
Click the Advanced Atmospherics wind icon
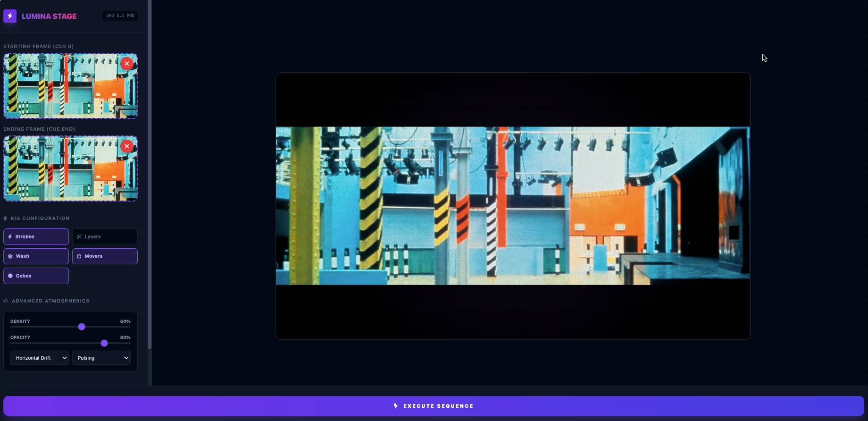coord(6,301)
